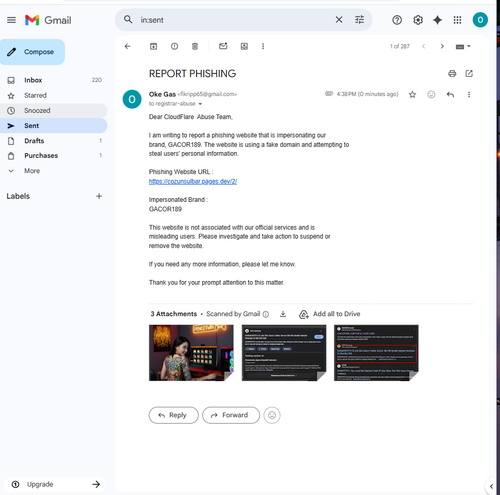Archive this email
Viewport: 500px width, 495px height.
153,46
